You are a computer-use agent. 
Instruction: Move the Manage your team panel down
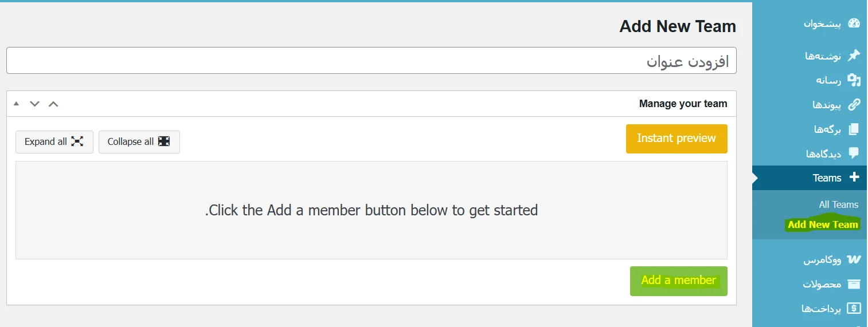(x=35, y=104)
